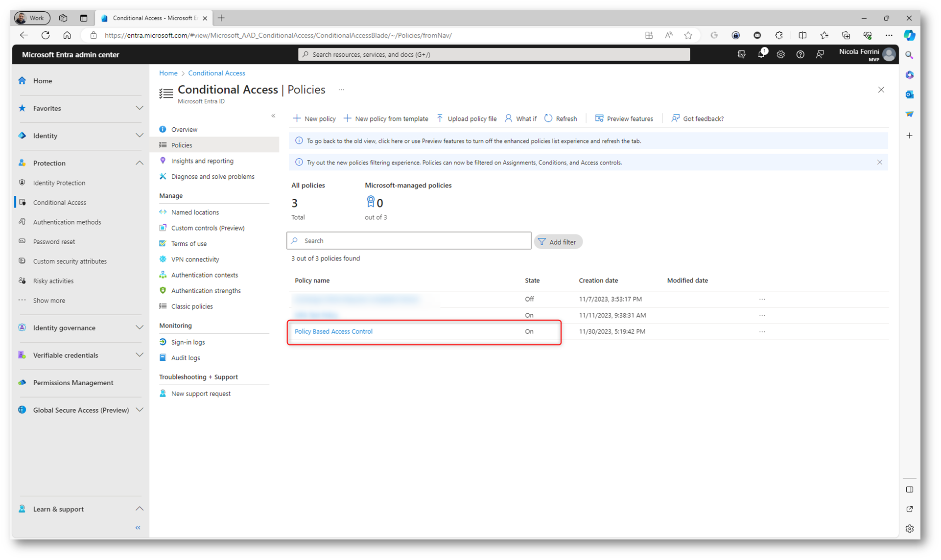Image resolution: width=941 pixels, height=560 pixels.
Task: Select Insights and reporting
Action: pos(202,161)
